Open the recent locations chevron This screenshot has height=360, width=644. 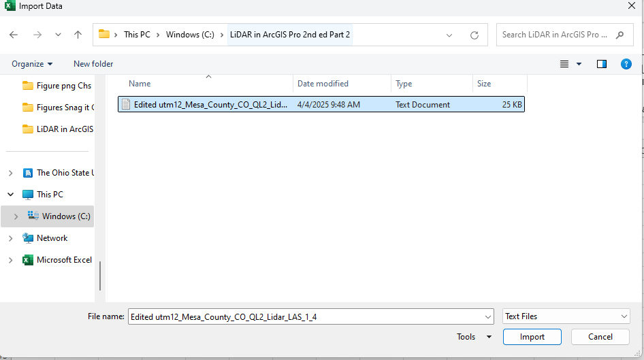coord(58,35)
